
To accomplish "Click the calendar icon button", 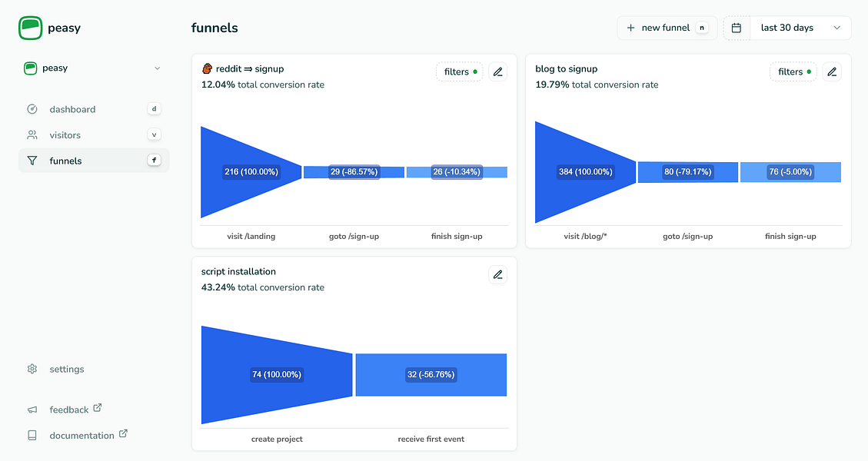I will pos(736,28).
